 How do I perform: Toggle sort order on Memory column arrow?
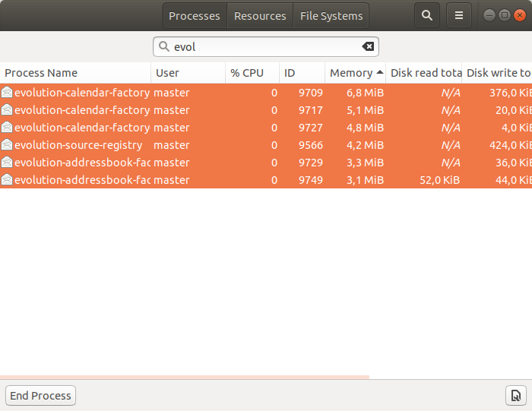(380, 72)
